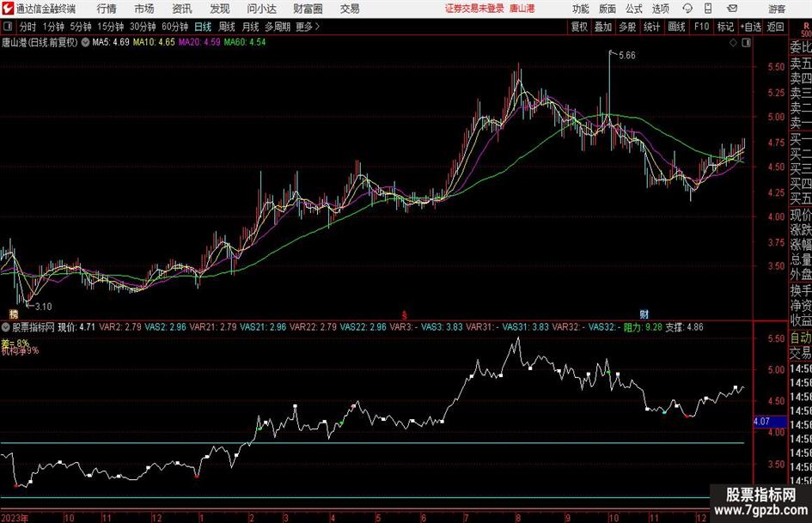Open the mail envelope icon
The image size is (812, 523).
coord(732,9)
